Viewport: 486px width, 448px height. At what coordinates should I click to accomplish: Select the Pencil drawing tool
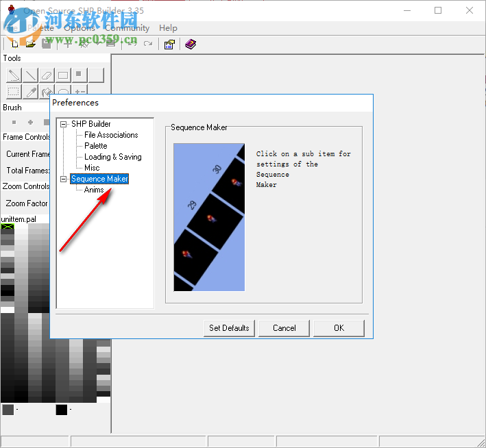14,75
